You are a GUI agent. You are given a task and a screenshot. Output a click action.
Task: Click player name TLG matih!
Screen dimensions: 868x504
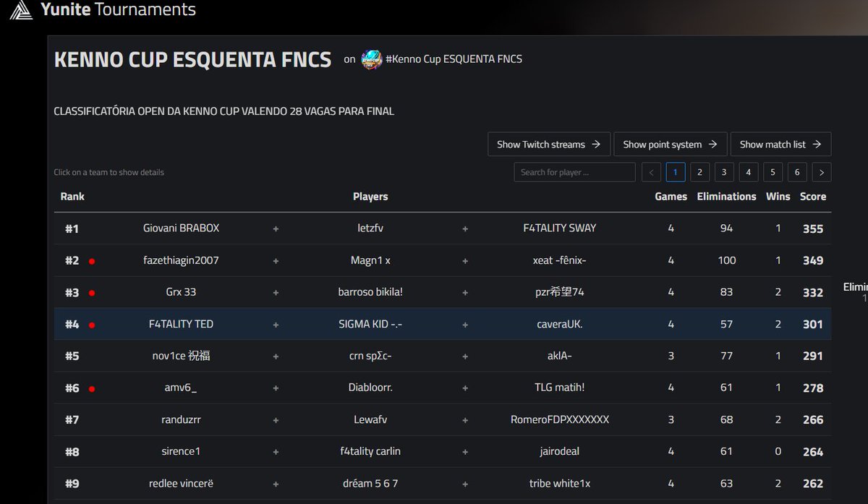tap(560, 388)
